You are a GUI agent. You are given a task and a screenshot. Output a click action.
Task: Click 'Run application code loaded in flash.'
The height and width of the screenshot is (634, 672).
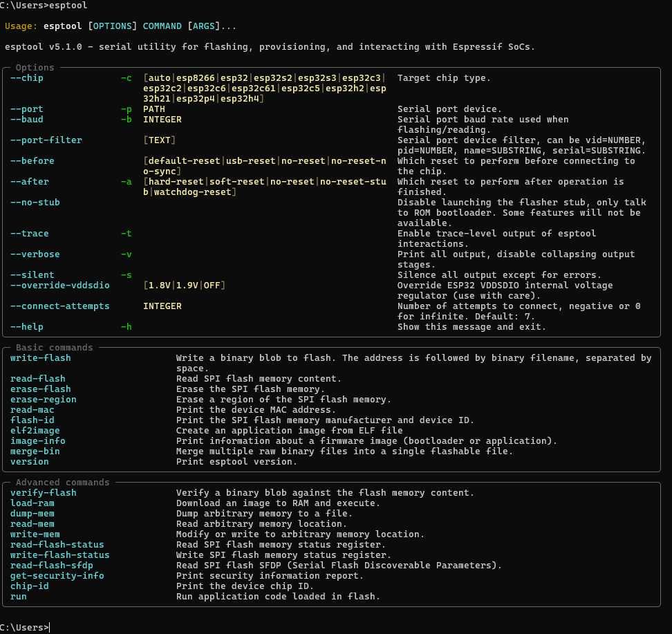pyautogui.click(x=278, y=597)
